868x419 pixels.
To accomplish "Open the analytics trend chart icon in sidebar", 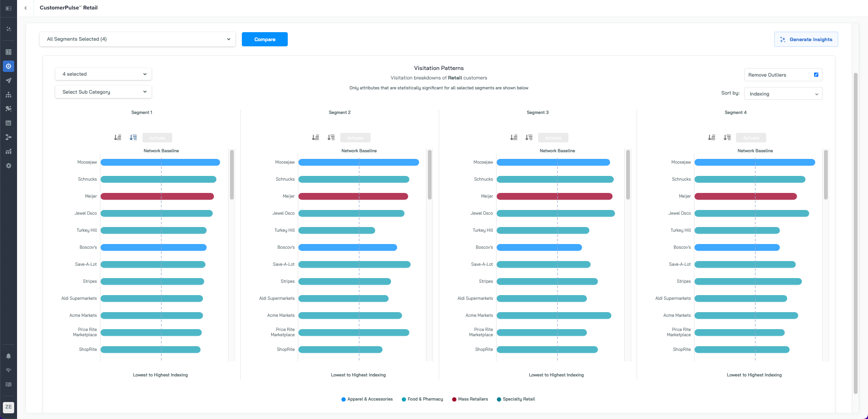I will (9, 151).
